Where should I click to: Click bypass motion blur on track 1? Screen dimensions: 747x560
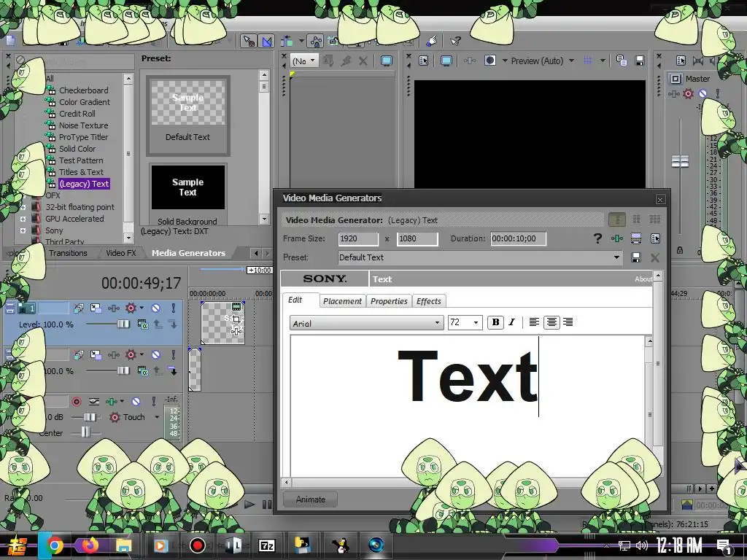click(79, 308)
